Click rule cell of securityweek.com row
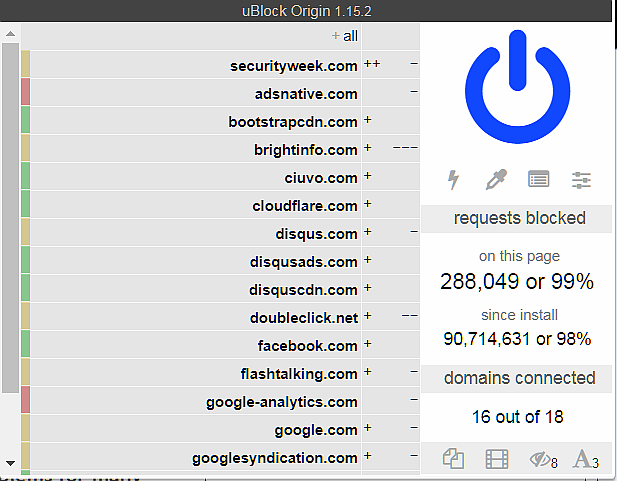 coord(391,64)
